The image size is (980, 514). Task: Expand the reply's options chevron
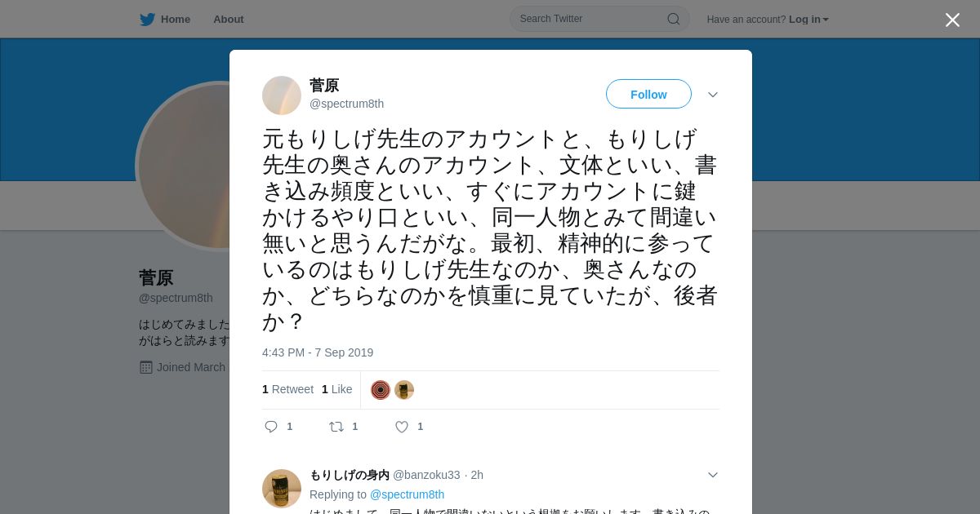713,475
